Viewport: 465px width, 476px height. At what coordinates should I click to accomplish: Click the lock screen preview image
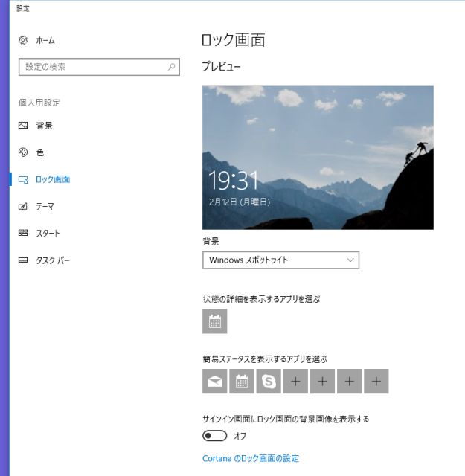pyautogui.click(x=318, y=157)
